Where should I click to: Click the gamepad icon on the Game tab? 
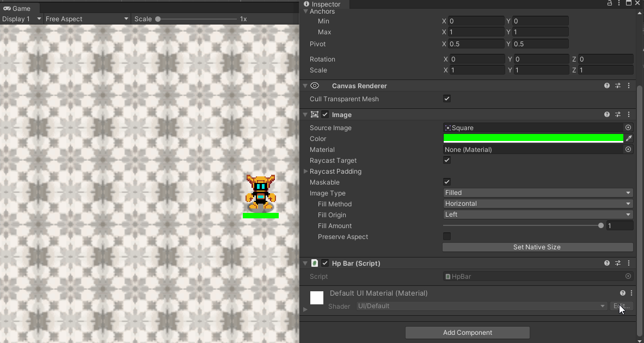pyautogui.click(x=7, y=8)
